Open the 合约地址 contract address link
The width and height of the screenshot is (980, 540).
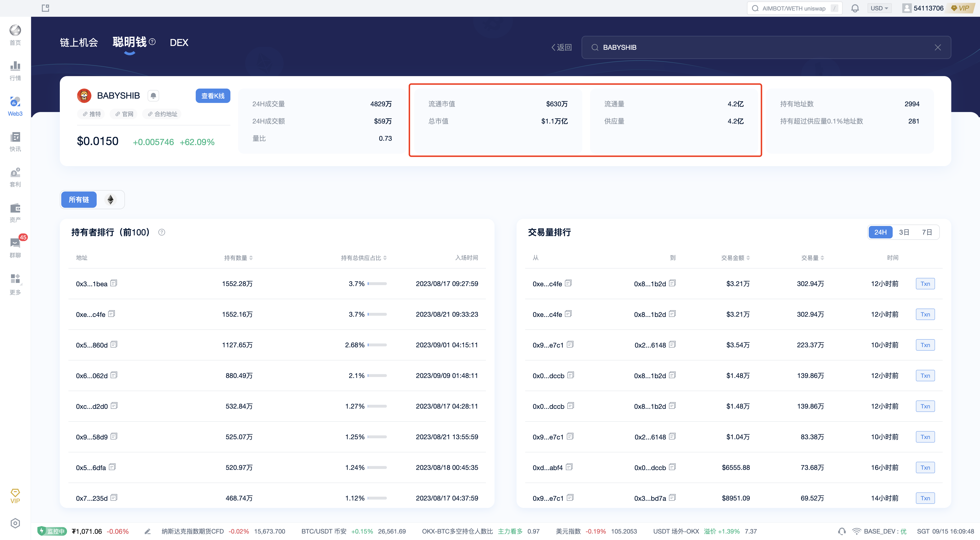coord(162,114)
